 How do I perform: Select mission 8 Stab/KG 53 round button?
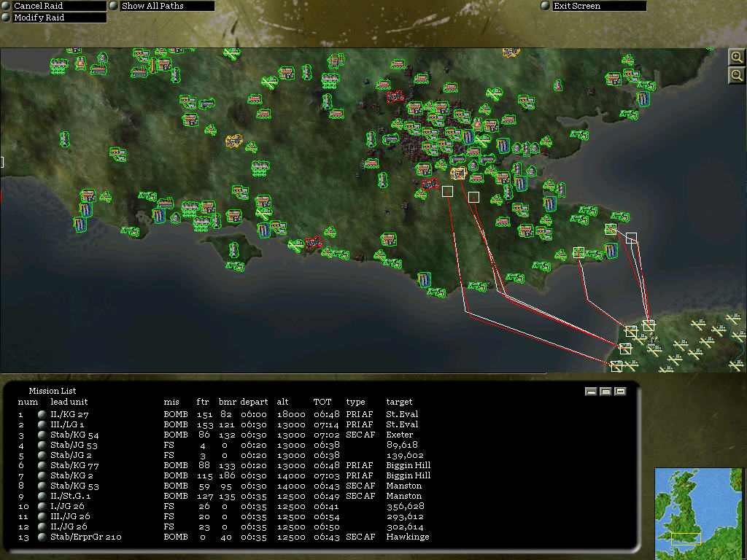42,486
